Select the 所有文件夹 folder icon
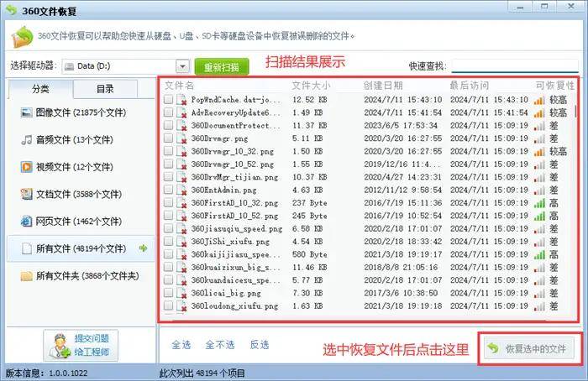 27,276
